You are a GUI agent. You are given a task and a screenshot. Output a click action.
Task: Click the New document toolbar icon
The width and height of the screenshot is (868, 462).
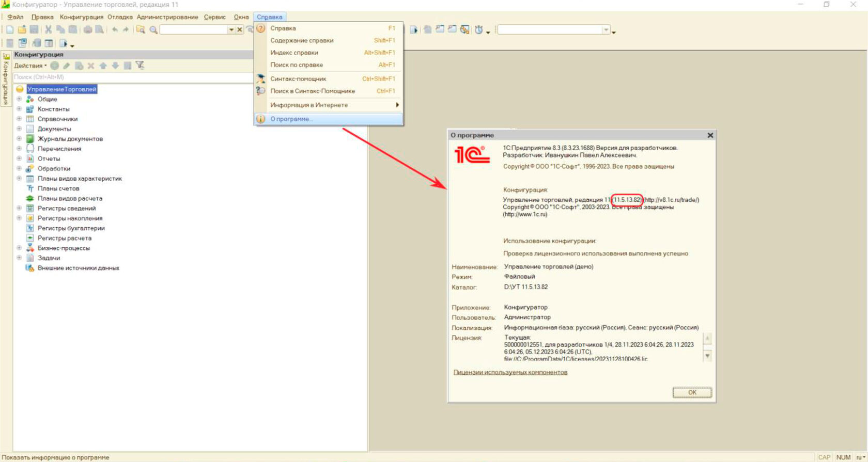click(x=10, y=29)
